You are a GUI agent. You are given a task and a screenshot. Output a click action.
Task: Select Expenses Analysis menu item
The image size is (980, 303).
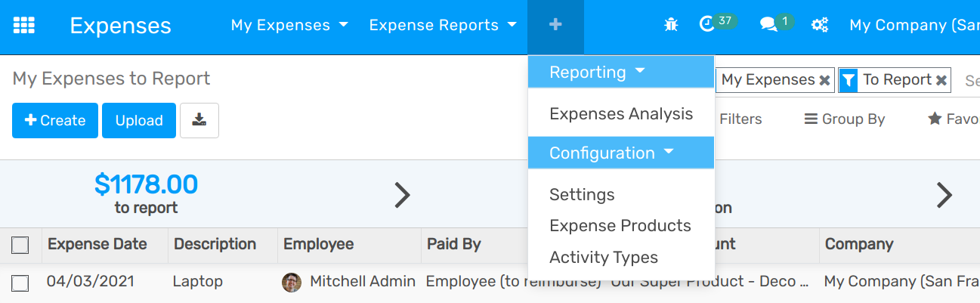click(621, 114)
